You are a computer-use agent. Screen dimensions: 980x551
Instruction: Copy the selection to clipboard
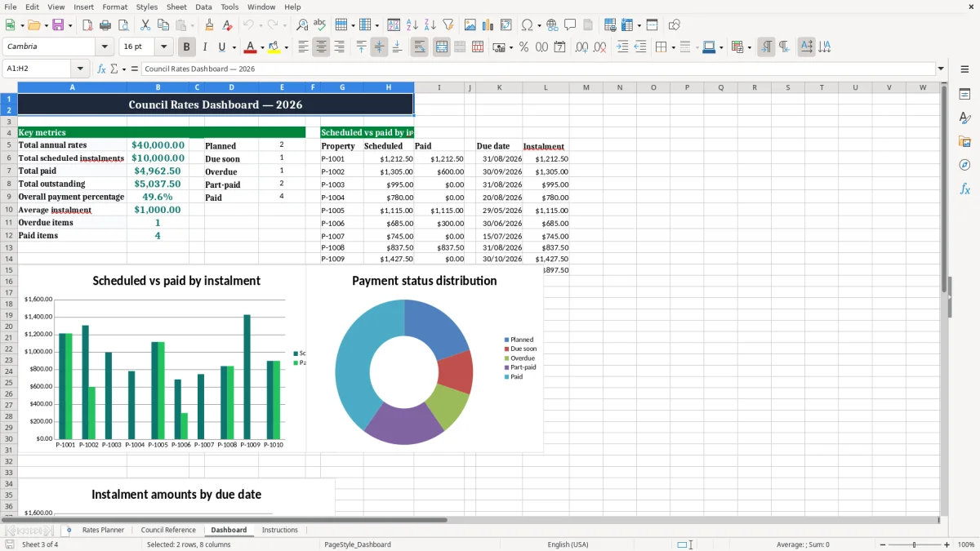pos(163,25)
